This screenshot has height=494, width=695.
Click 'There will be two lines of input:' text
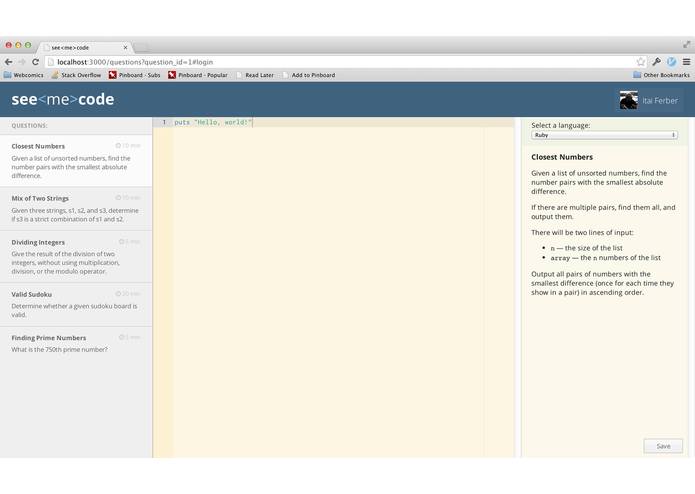coord(582,233)
